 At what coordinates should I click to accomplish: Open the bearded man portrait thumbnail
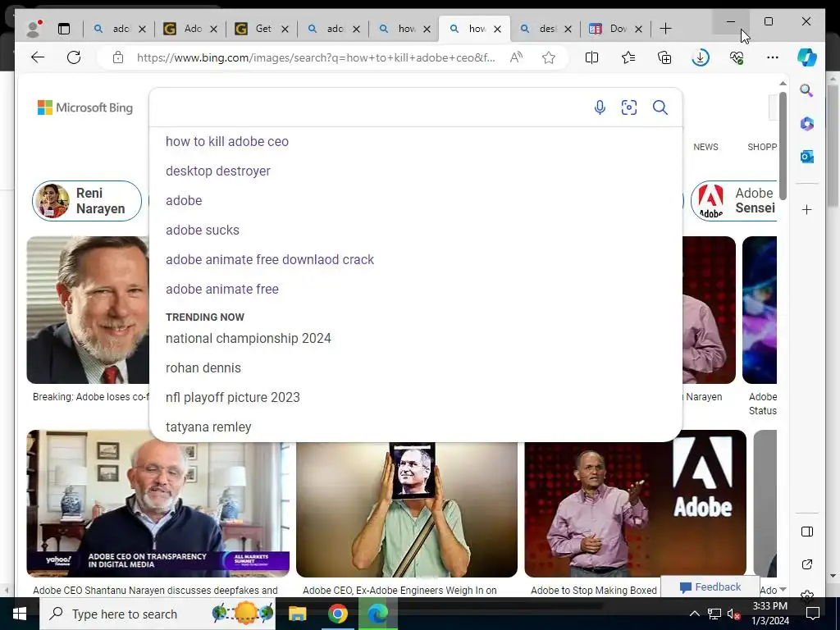point(88,309)
